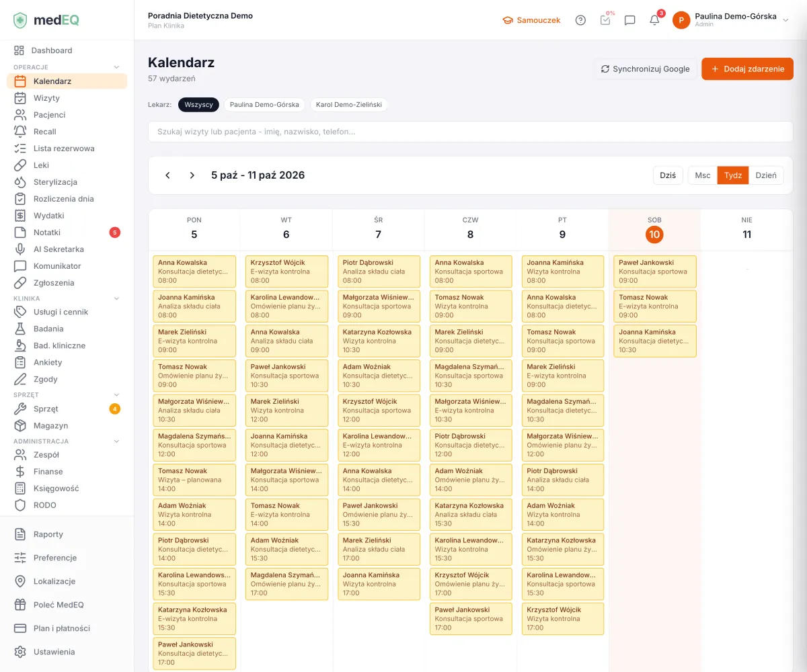Open the Samouczek tutorial link
This screenshot has height=672, width=807.
pyautogui.click(x=531, y=20)
